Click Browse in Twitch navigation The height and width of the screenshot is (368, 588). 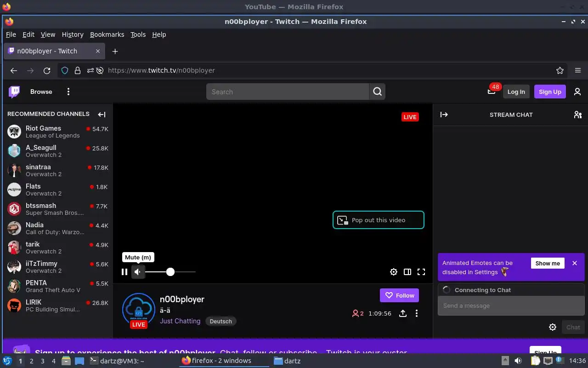tap(41, 92)
